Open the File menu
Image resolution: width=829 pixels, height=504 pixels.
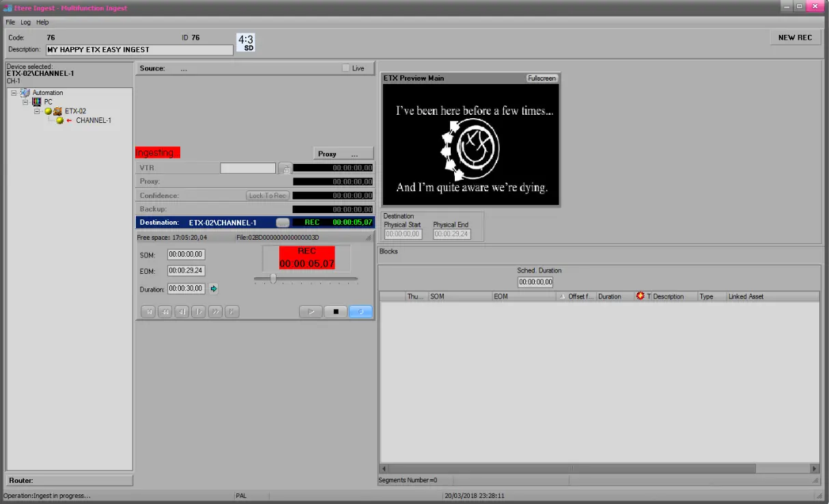10,23
